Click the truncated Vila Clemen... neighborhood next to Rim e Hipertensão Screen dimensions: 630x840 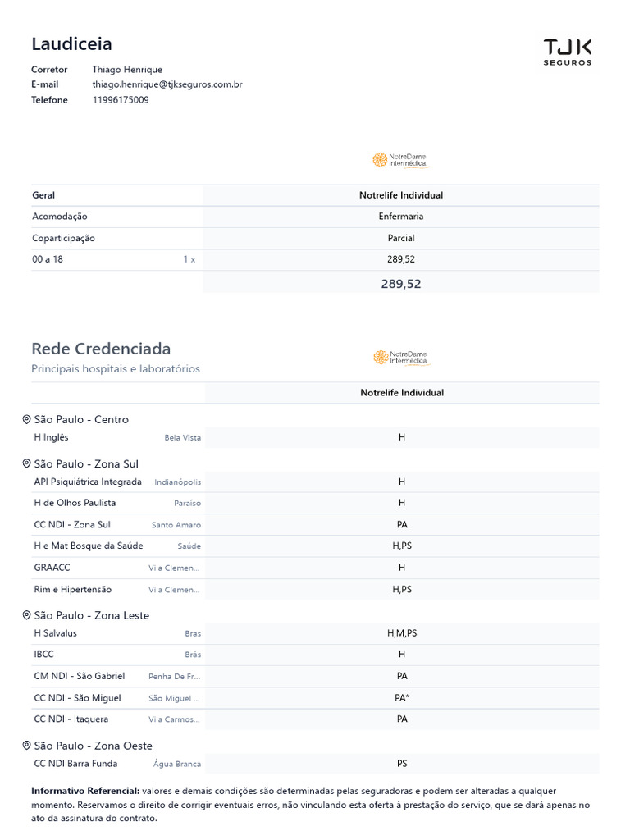pos(174,590)
